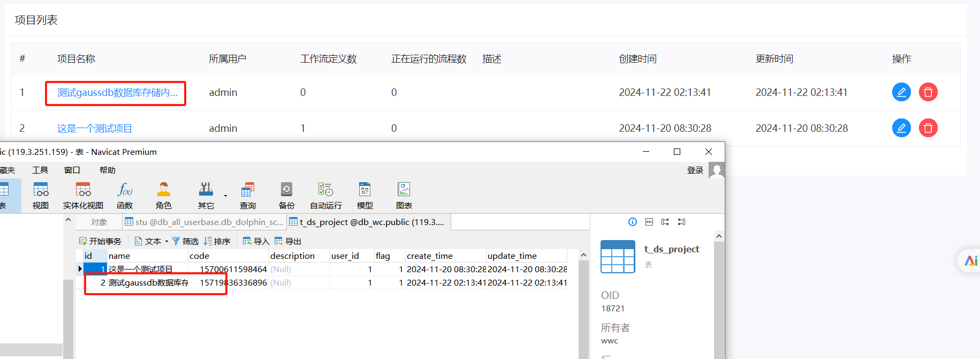The image size is (980, 359).
Task: Switch to the stu @db_all_userbase tab
Action: click(204, 222)
